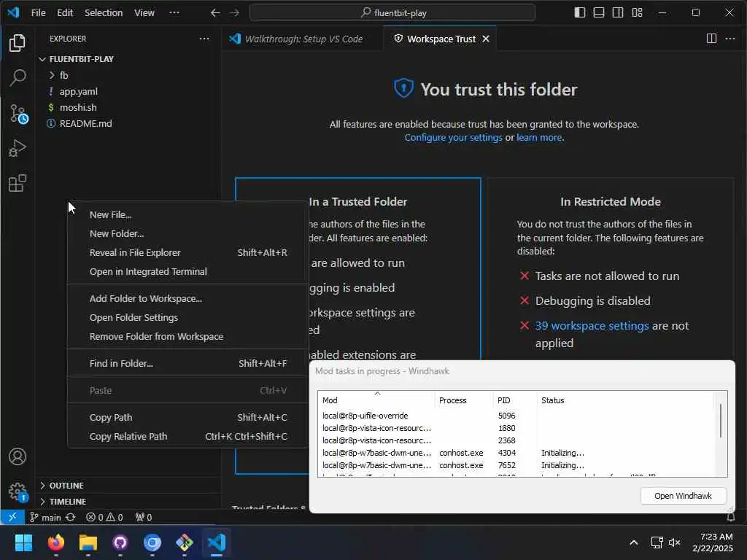Choose Find in Folder...
The width and height of the screenshot is (747, 560).
(187, 363)
